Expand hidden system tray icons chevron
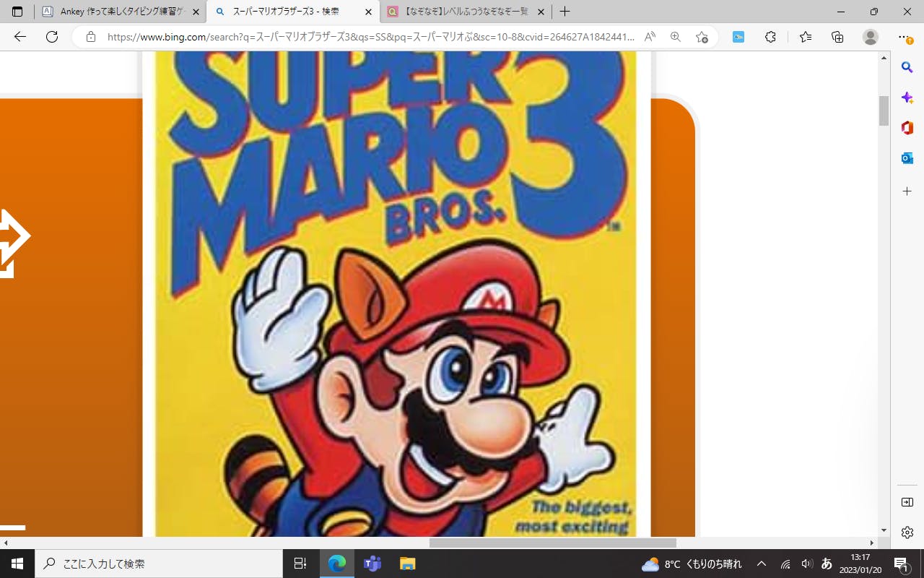Image resolution: width=924 pixels, height=578 pixels. coord(761,564)
